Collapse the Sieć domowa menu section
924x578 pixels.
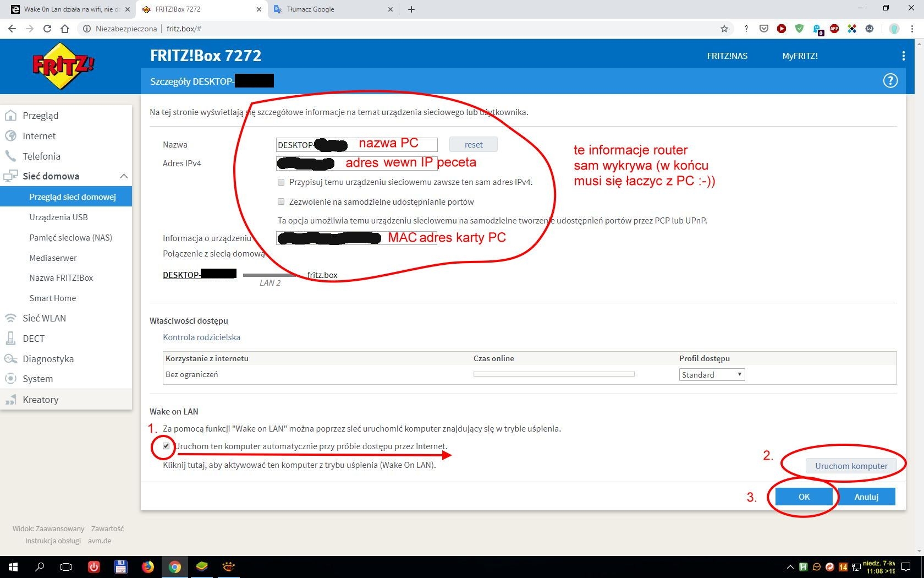tap(124, 176)
